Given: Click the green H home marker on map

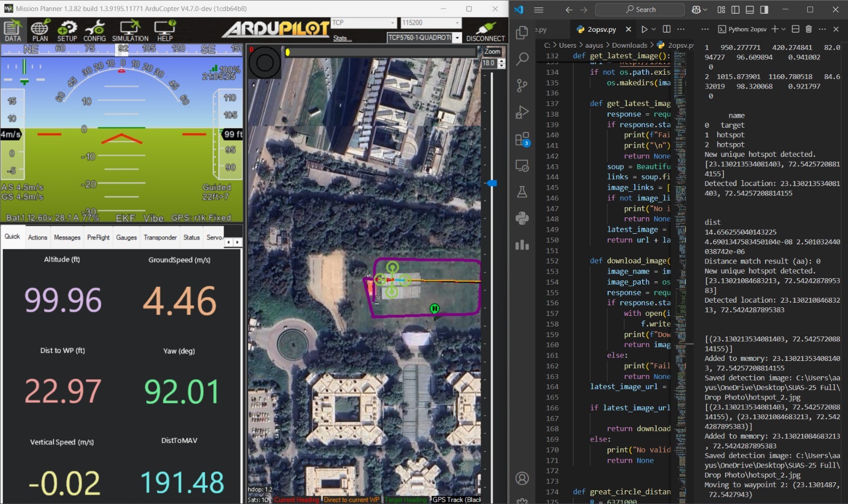Looking at the screenshot, I should point(435,308).
